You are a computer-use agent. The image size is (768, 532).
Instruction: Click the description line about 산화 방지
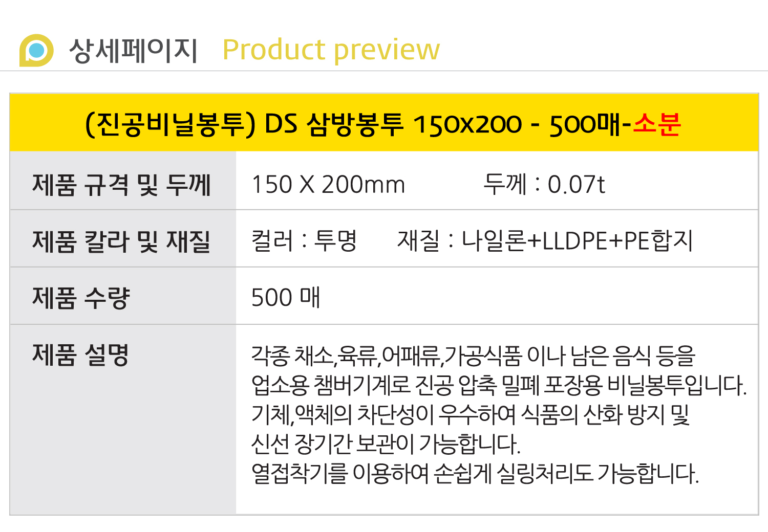(471, 415)
